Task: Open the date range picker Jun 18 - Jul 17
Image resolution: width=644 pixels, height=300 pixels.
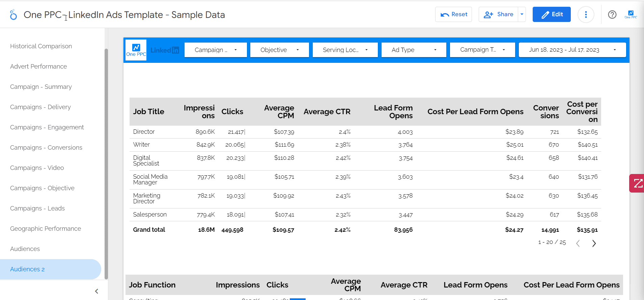Action: pos(572,50)
